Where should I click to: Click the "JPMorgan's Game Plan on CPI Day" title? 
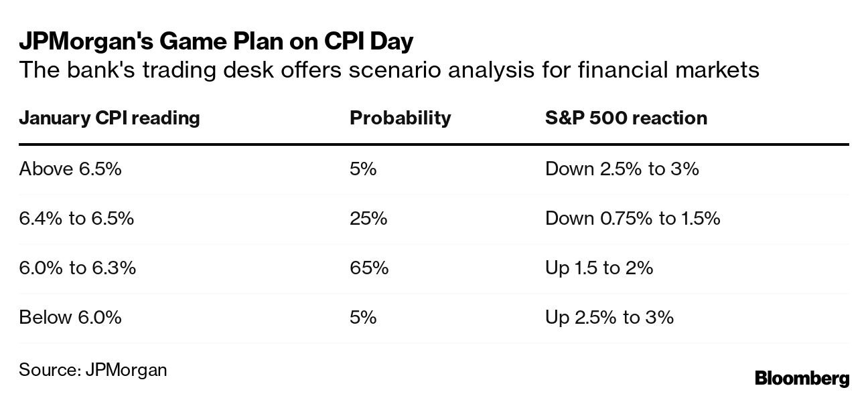click(216, 41)
